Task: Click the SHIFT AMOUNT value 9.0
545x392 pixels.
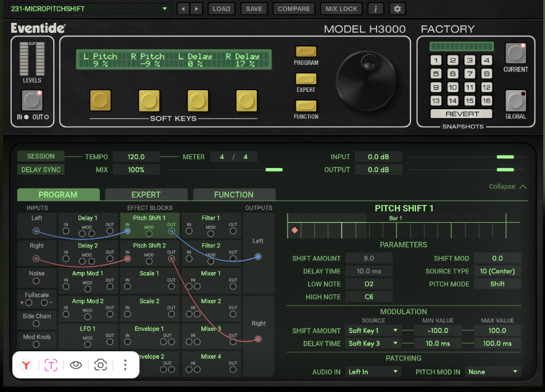Action: pos(368,258)
